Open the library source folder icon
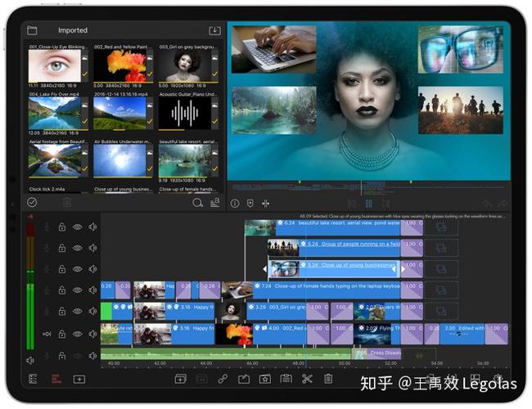The image size is (532, 409). pos(32,30)
